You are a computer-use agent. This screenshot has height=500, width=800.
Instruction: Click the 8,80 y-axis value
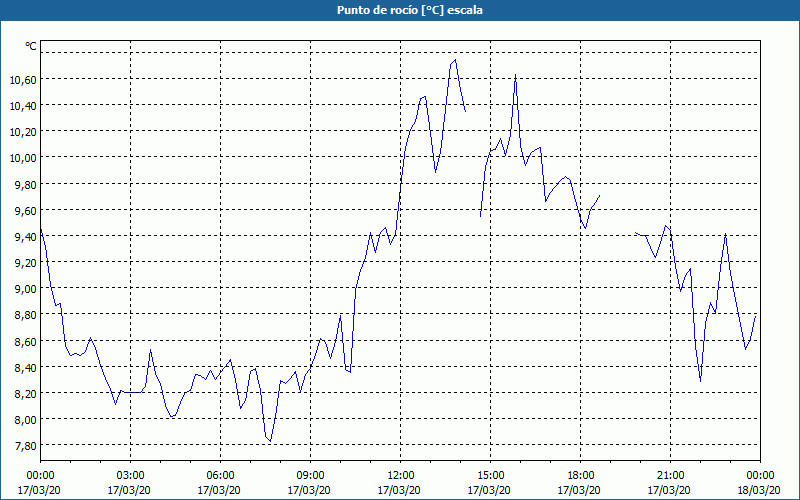pos(26,315)
